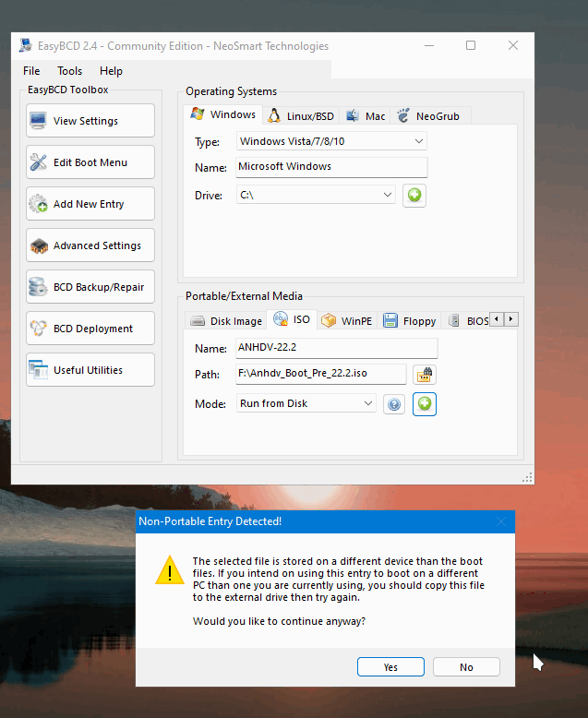Image resolution: width=588 pixels, height=718 pixels.
Task: Click No in the warning dialog
Action: [466, 667]
